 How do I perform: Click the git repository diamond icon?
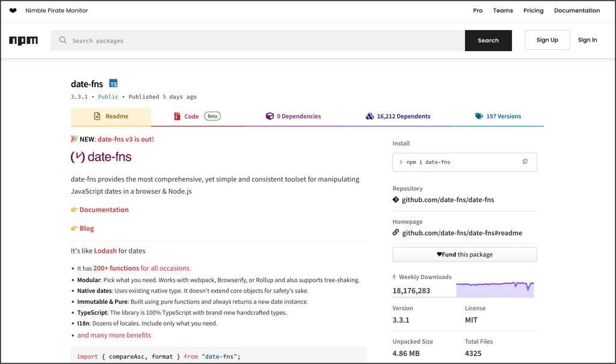[x=396, y=200]
